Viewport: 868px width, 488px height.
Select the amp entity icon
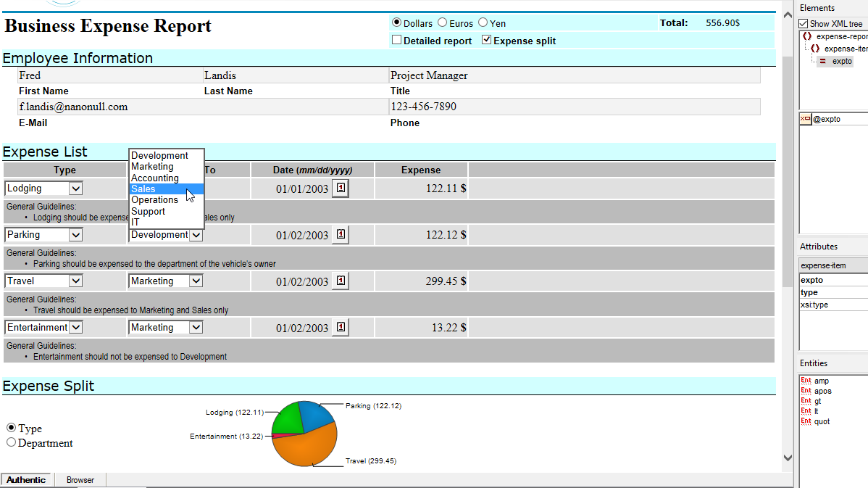[806, 381]
